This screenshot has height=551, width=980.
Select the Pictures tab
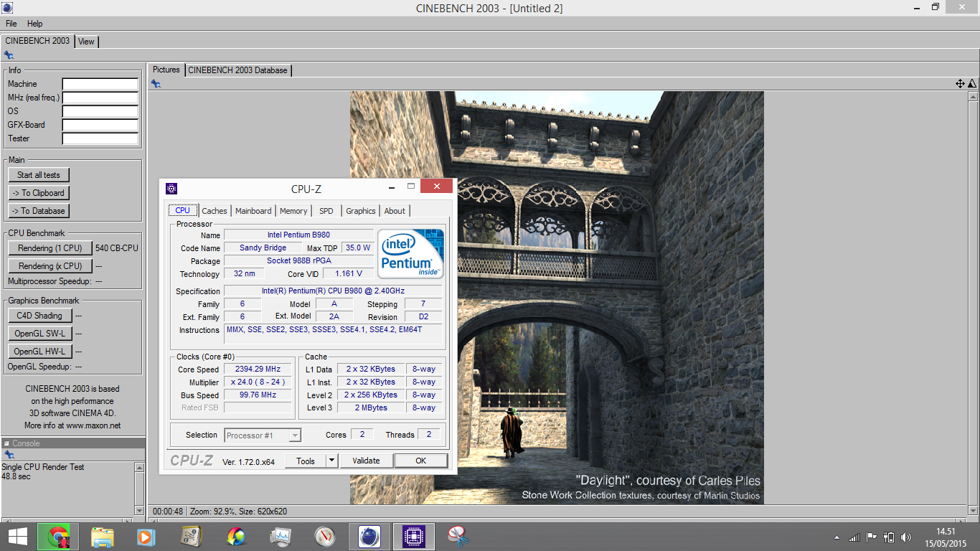click(166, 70)
